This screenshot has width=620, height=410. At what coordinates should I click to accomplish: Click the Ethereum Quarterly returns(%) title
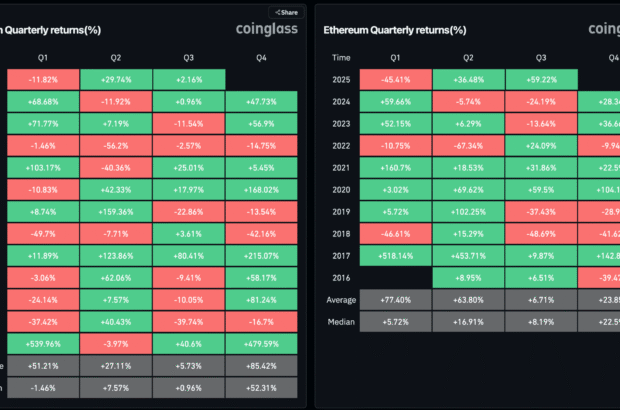[x=395, y=30]
